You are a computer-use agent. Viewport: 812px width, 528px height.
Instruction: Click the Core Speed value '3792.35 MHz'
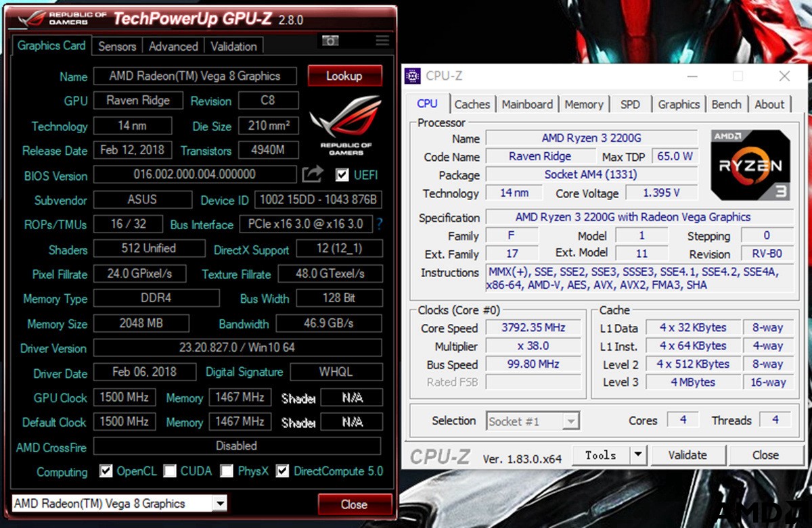click(x=532, y=328)
